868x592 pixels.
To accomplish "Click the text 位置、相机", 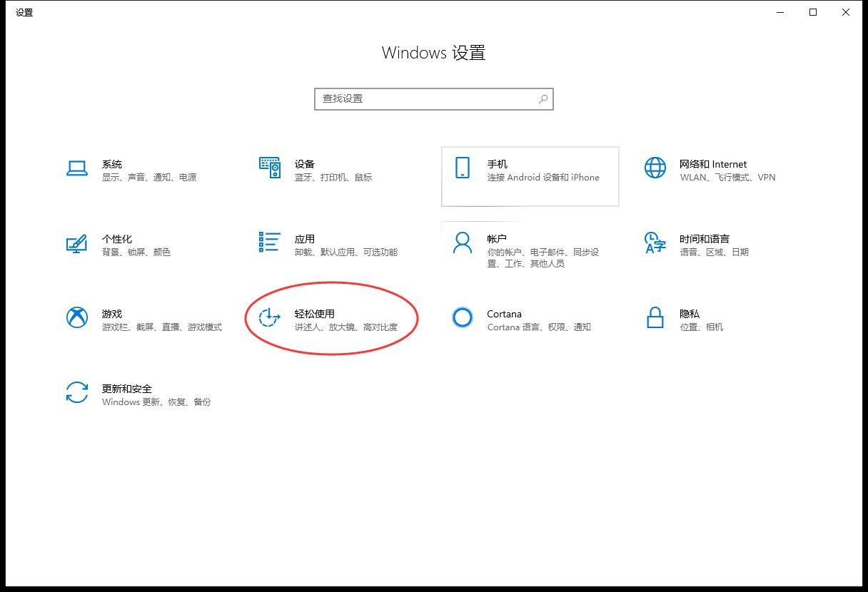I will point(702,327).
